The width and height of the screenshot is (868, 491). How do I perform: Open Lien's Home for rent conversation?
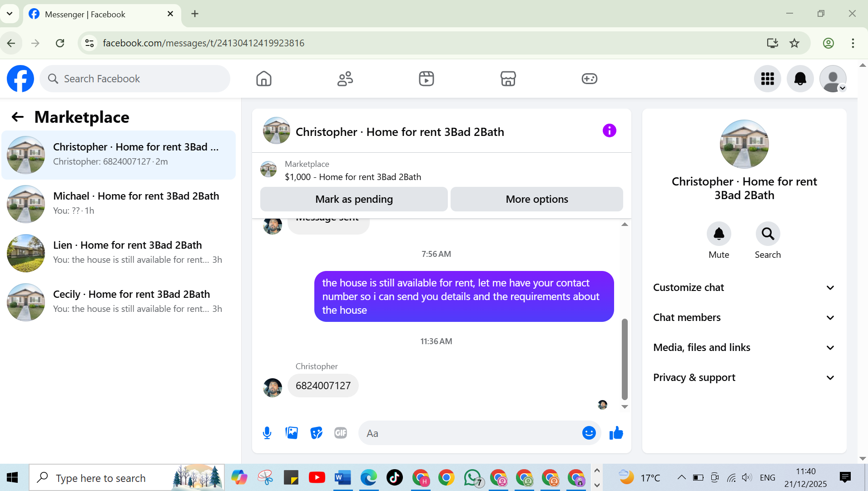pos(119,253)
